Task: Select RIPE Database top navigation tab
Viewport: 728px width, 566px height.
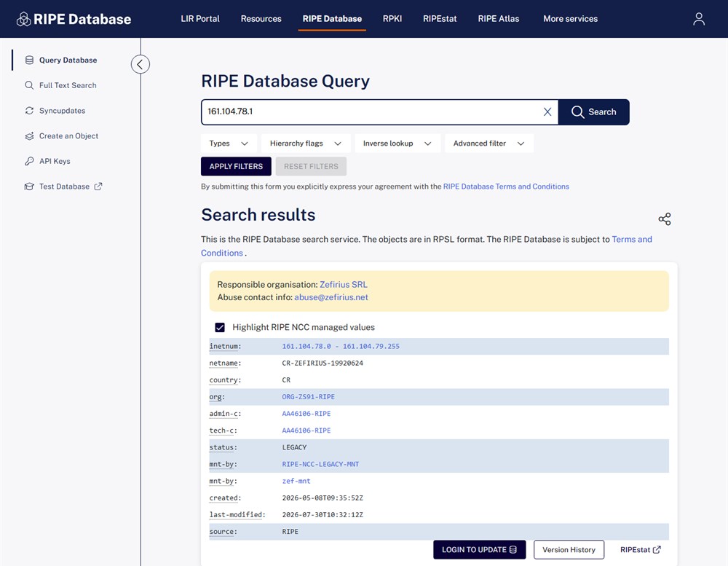Action: tap(332, 19)
